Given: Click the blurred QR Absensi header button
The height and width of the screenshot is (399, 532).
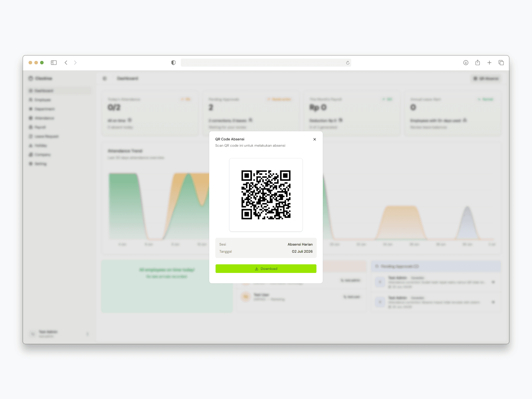Looking at the screenshot, I should tap(486, 78).
